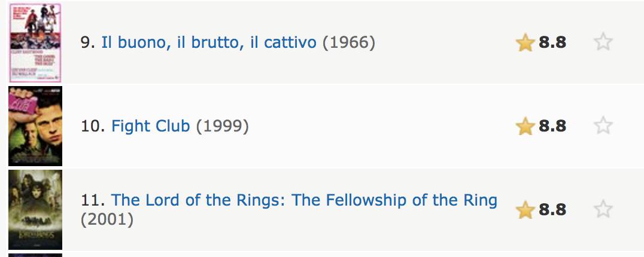The height and width of the screenshot is (257, 644).
Task: Select the Fellowship of the Ring poster image
Action: (35, 210)
